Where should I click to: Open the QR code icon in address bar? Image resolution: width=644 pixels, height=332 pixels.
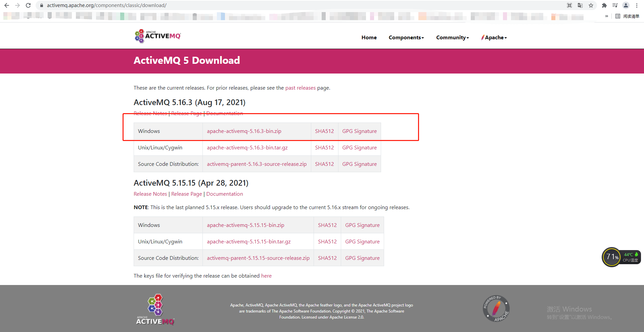[569, 5]
